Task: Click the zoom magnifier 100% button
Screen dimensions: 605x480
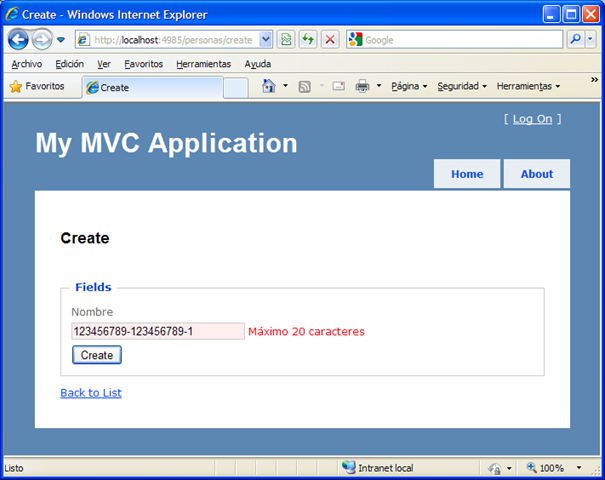Action: tap(545, 468)
